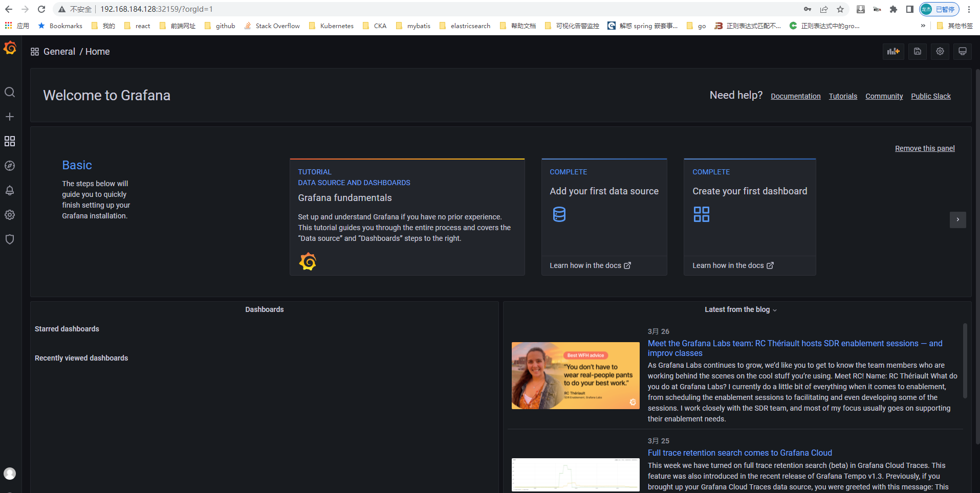Toggle the browser side panel icon
980x493 pixels.
click(909, 9)
